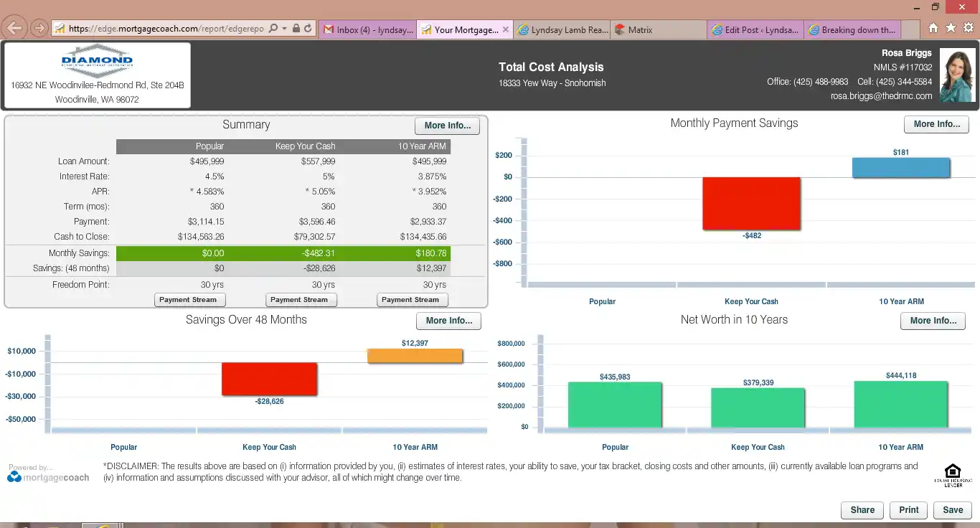Screen dimensions: 980x528
Task: Click the URL address field
Action: tap(165, 29)
